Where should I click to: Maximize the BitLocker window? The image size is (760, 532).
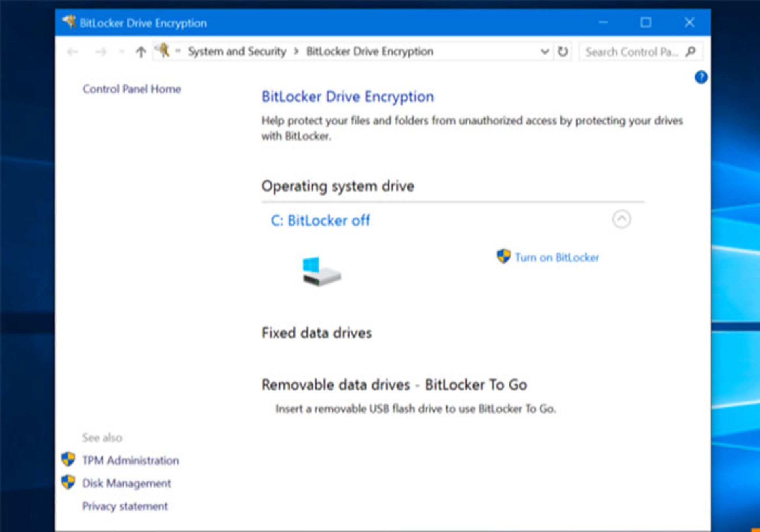[x=646, y=23]
